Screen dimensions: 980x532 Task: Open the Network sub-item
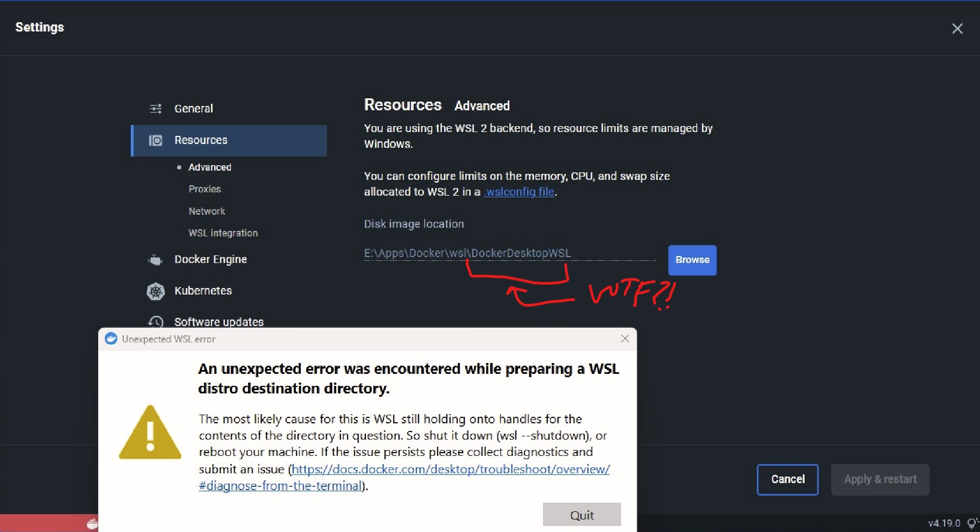[x=206, y=211]
